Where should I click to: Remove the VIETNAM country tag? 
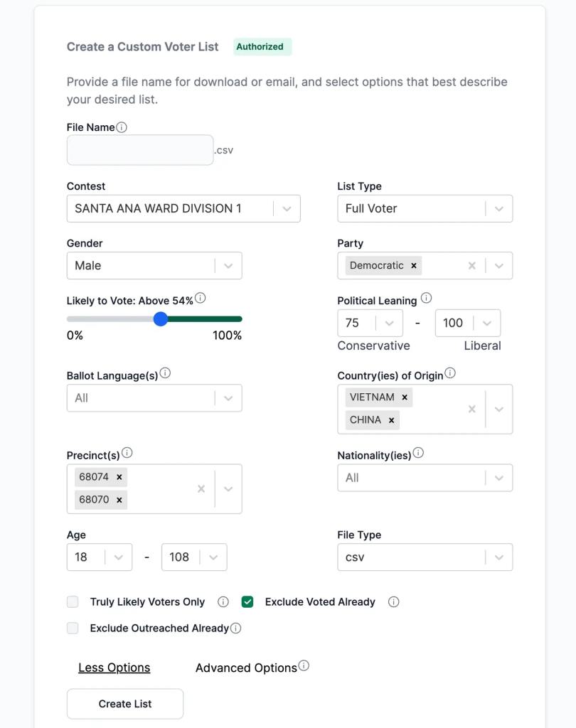click(x=405, y=397)
